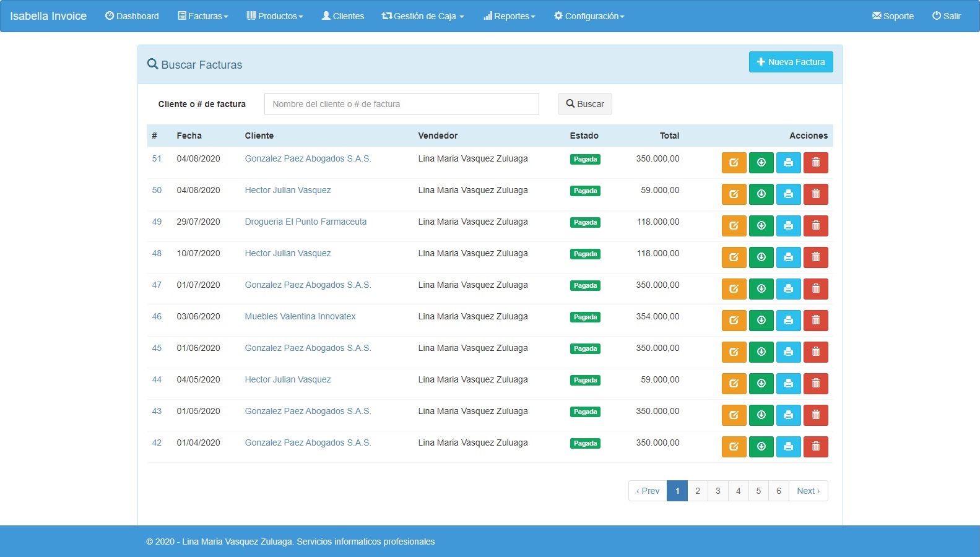This screenshot has height=557, width=980.
Task: Go to page 3 in pagination
Action: click(718, 491)
